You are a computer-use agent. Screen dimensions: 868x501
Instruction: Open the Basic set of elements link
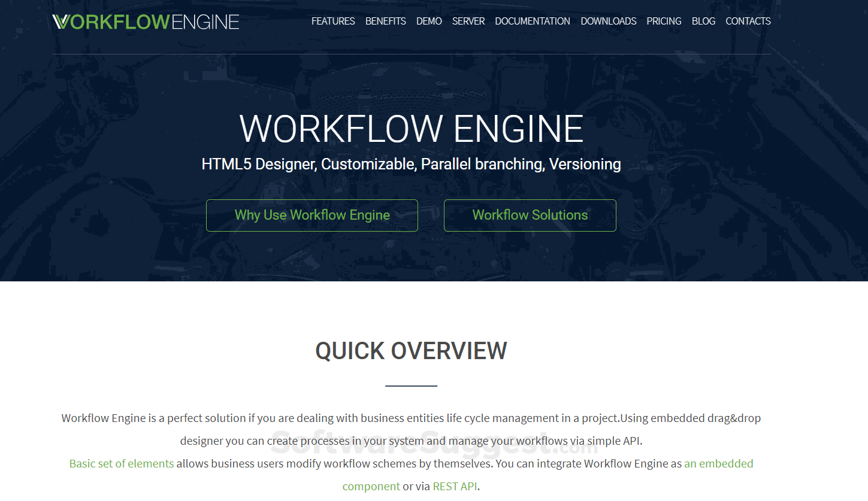(x=121, y=463)
